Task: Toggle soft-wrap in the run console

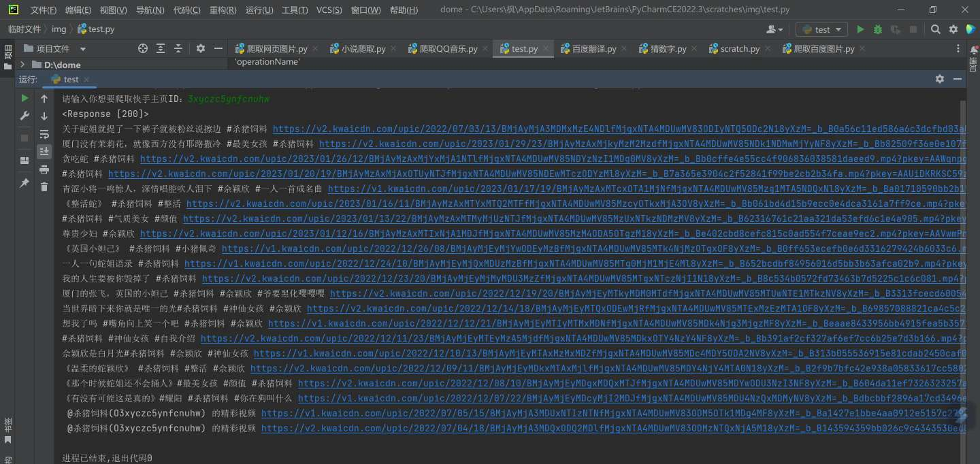Action: (x=44, y=134)
